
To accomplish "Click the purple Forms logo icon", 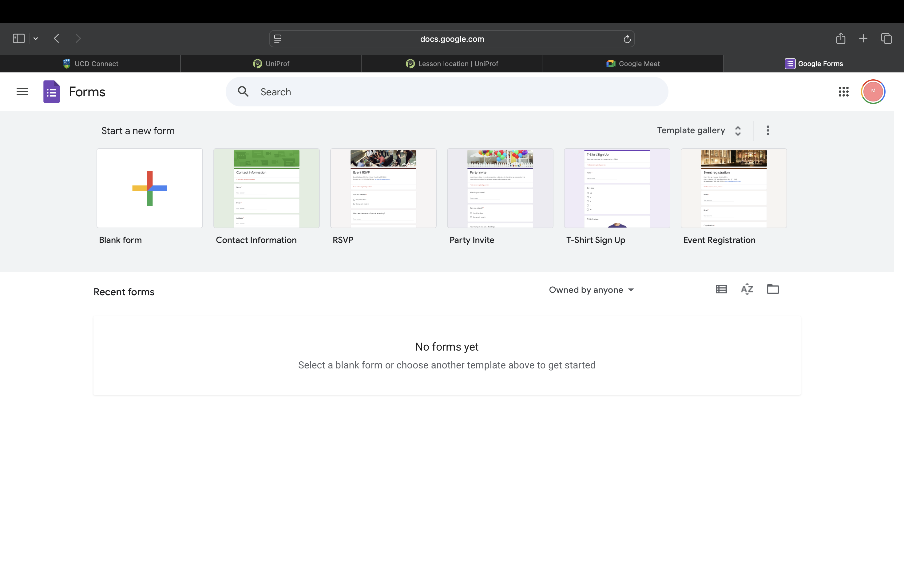I will click(52, 92).
